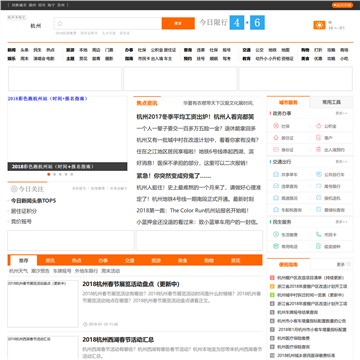
Task: Open 车牌摇号 quick link
Action: point(62,271)
